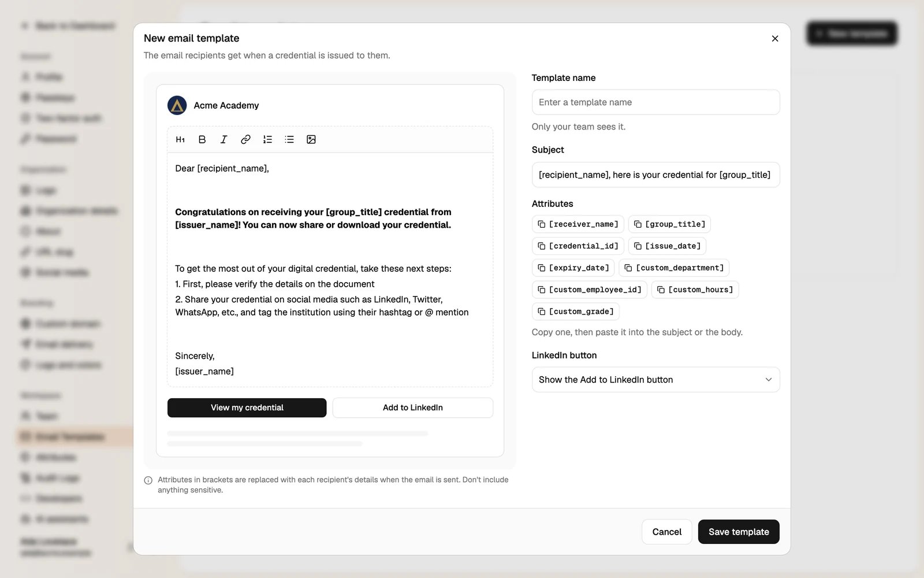Create a bulleted list

coord(289,139)
